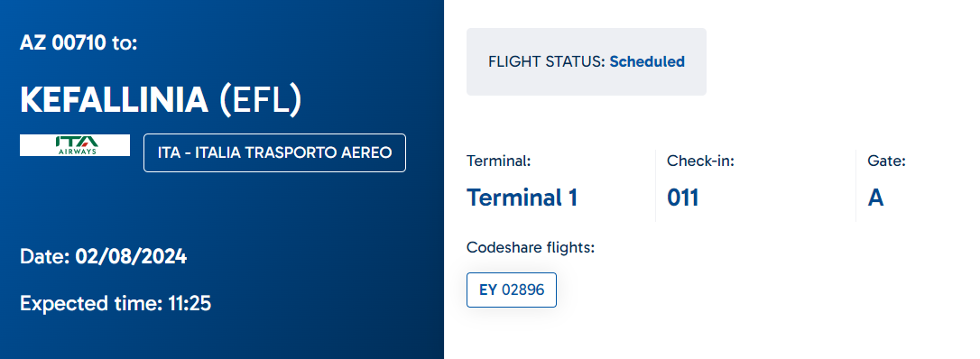Click the ITA Airways logo
Viewport: 980px width, 359px height.
pyautogui.click(x=75, y=145)
